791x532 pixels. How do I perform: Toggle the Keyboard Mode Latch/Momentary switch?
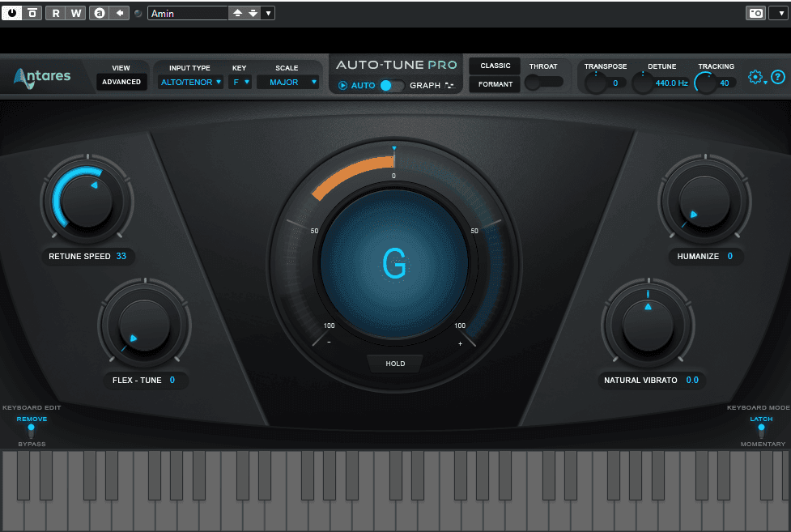[x=761, y=431]
